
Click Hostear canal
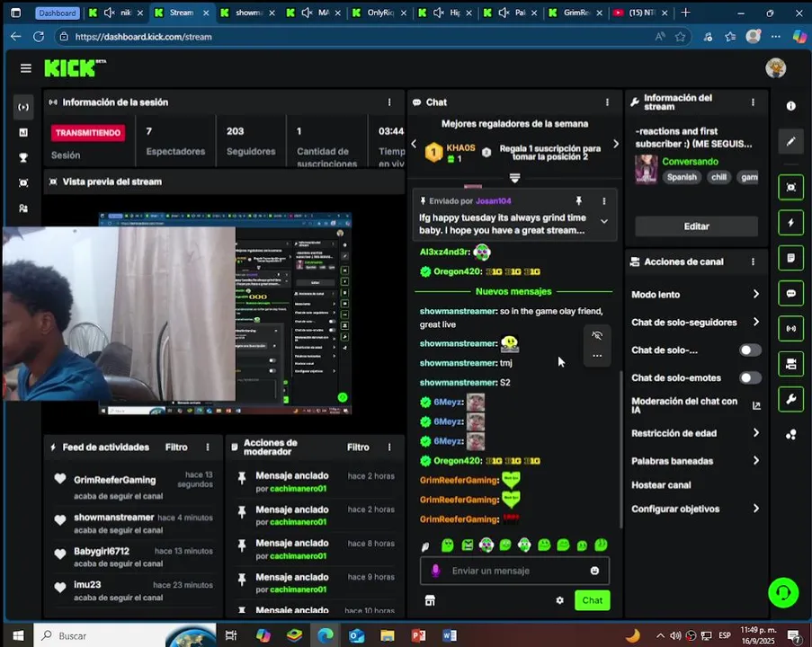pos(661,485)
